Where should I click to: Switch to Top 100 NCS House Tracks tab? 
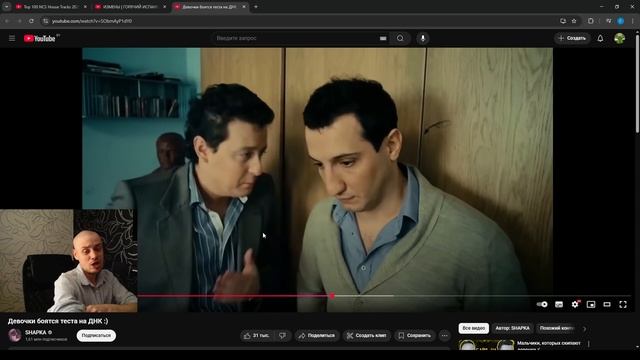point(51,7)
